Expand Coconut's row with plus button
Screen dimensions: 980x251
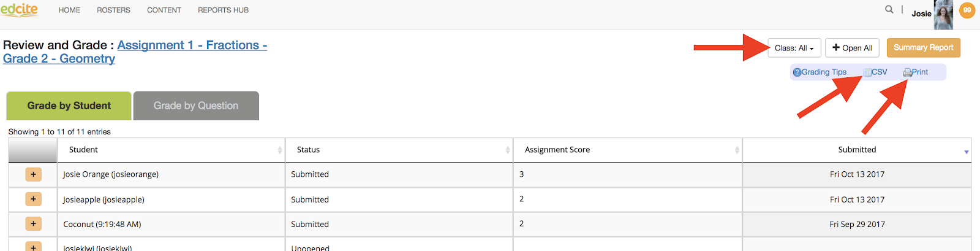33,223
